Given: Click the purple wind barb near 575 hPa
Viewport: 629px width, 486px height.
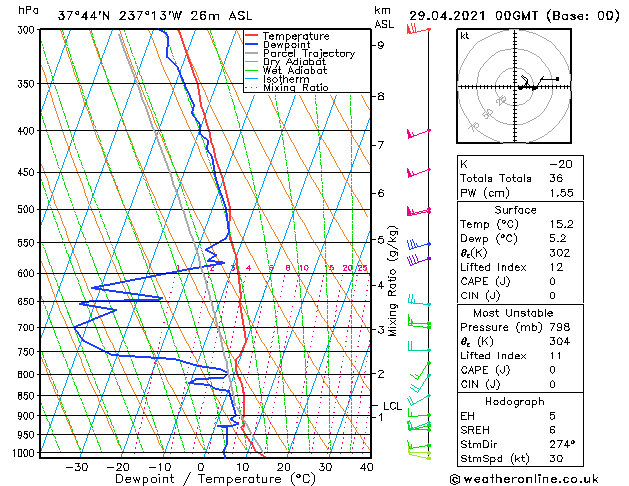Looking at the screenshot, I should [418, 260].
